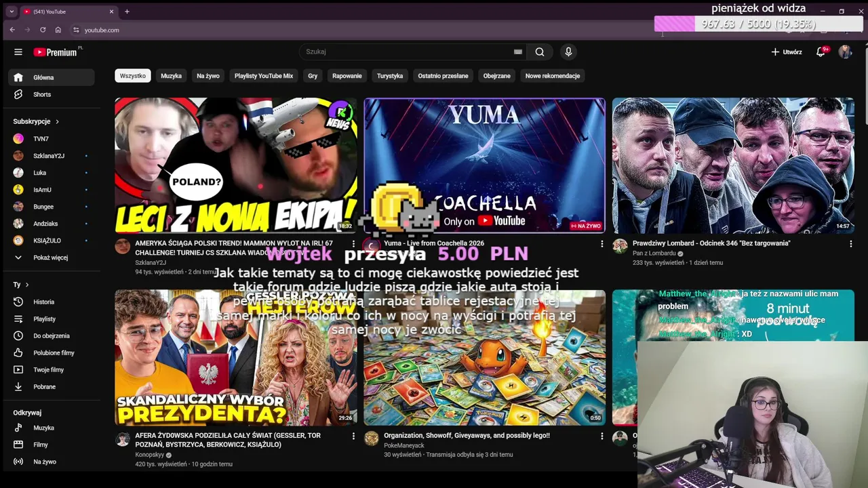Select the Gry filter chip
This screenshot has width=868, height=488.
313,76
